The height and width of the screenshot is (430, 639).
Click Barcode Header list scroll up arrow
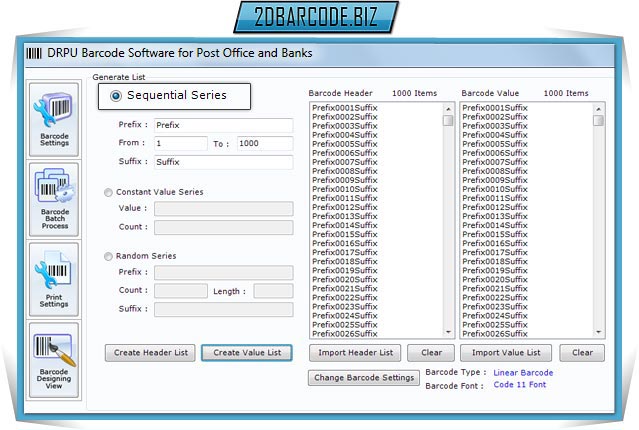click(x=448, y=109)
